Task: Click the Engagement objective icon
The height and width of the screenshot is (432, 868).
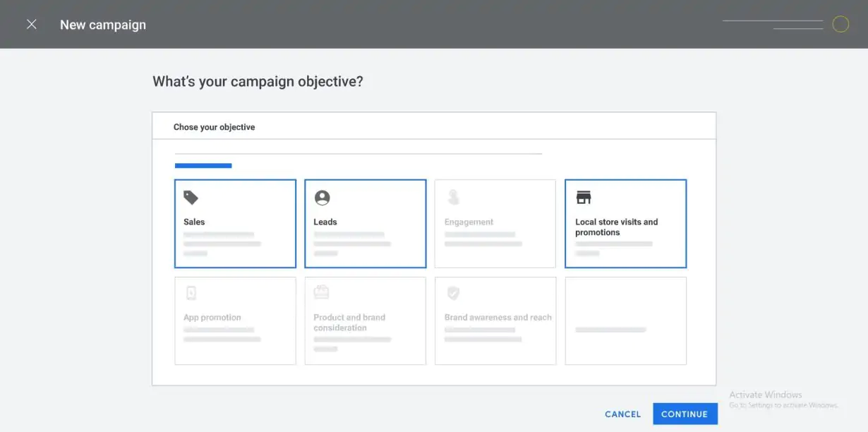Action: pos(452,197)
